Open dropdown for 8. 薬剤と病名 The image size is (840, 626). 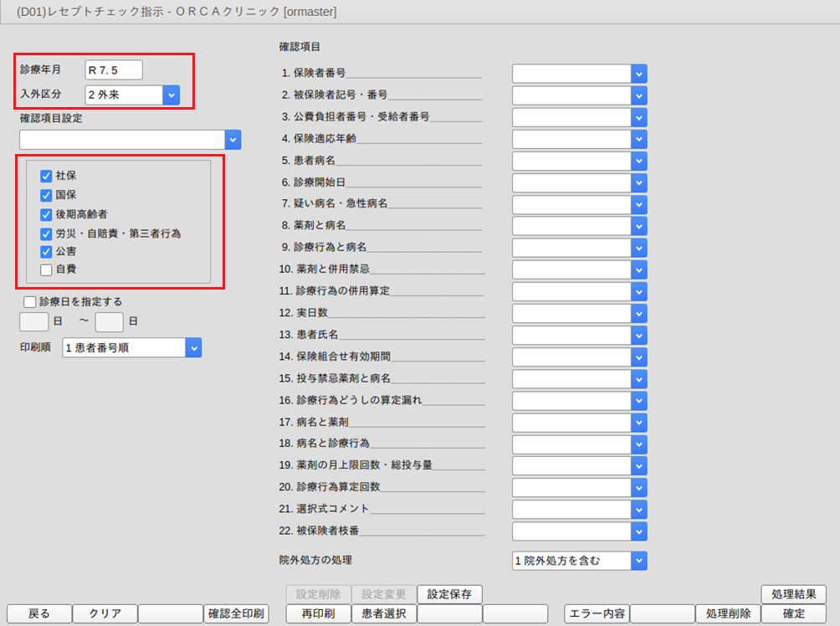638,226
